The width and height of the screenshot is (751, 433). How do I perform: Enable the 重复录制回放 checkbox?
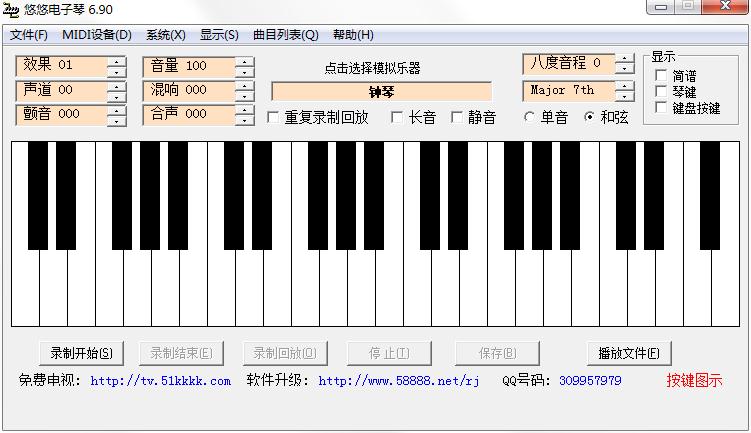[275, 118]
